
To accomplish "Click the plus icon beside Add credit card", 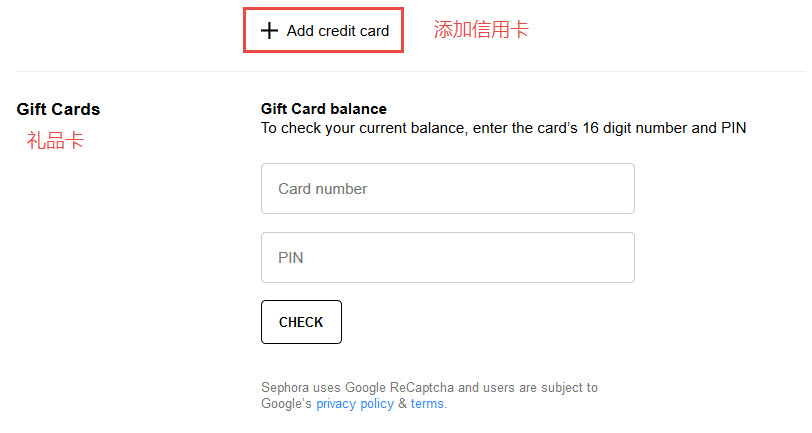I will (x=269, y=31).
